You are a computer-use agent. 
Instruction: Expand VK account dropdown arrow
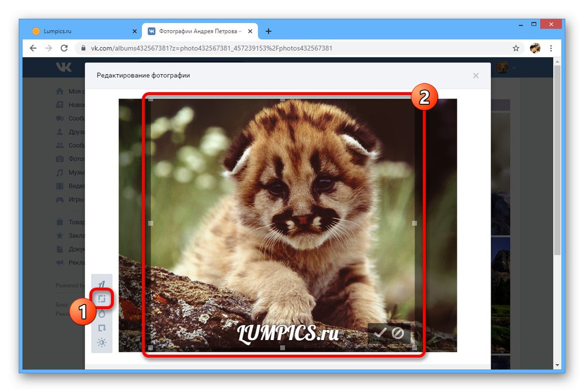514,68
